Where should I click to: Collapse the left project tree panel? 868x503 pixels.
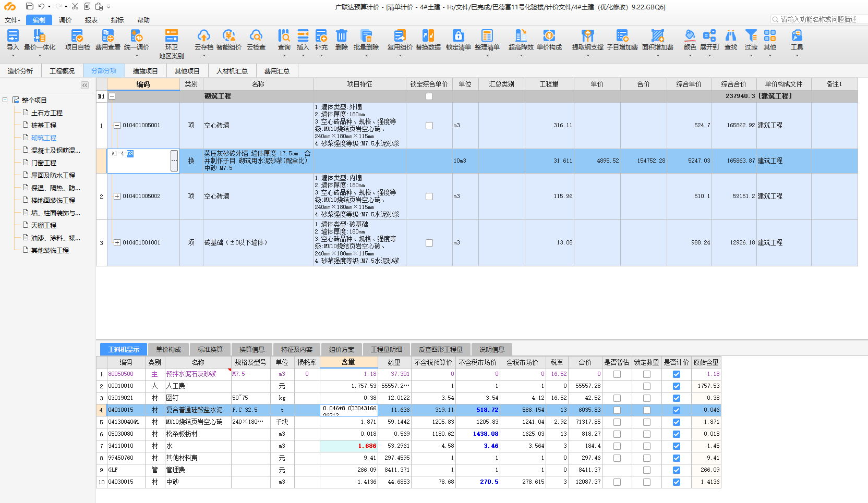click(x=85, y=85)
